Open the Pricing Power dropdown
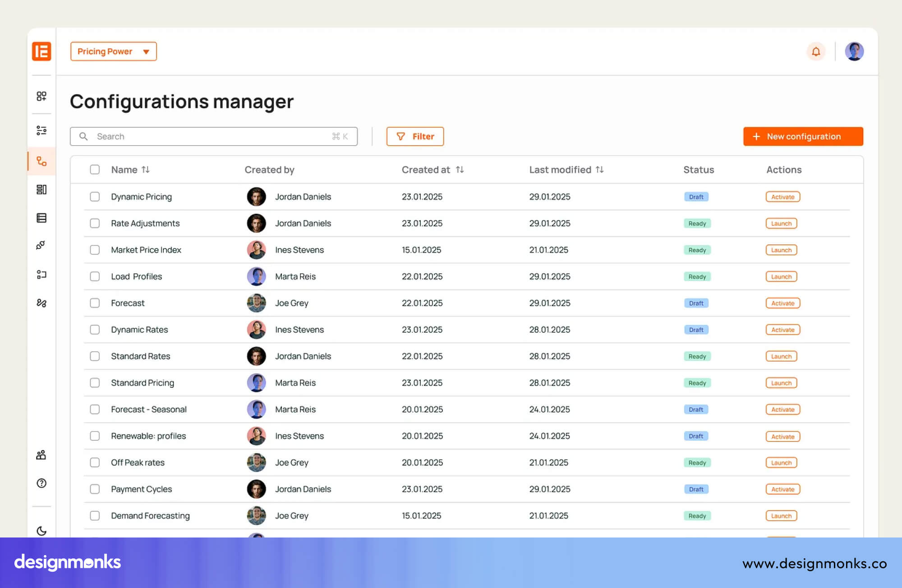The height and width of the screenshot is (588, 902). tap(114, 51)
